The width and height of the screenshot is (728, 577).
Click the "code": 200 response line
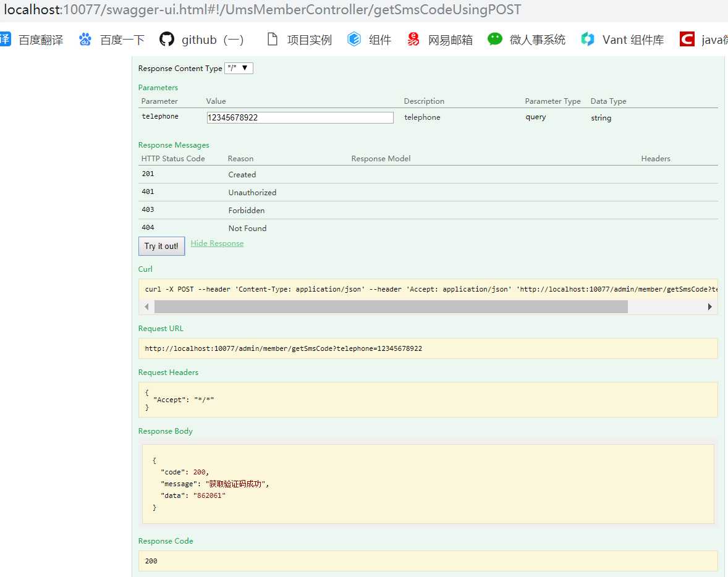[185, 472]
